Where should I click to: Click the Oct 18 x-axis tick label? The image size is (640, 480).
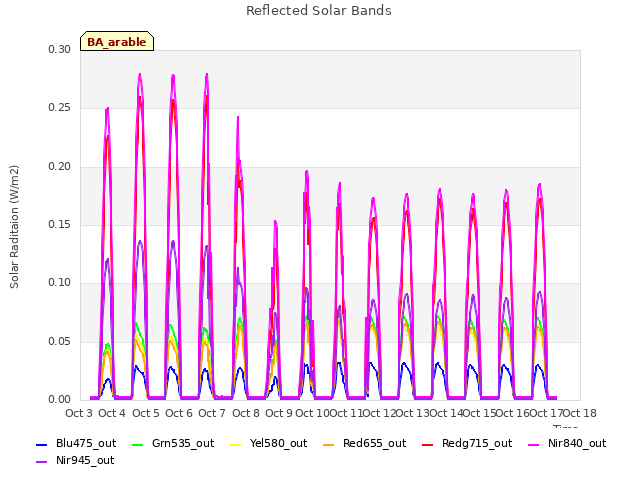click(x=580, y=413)
